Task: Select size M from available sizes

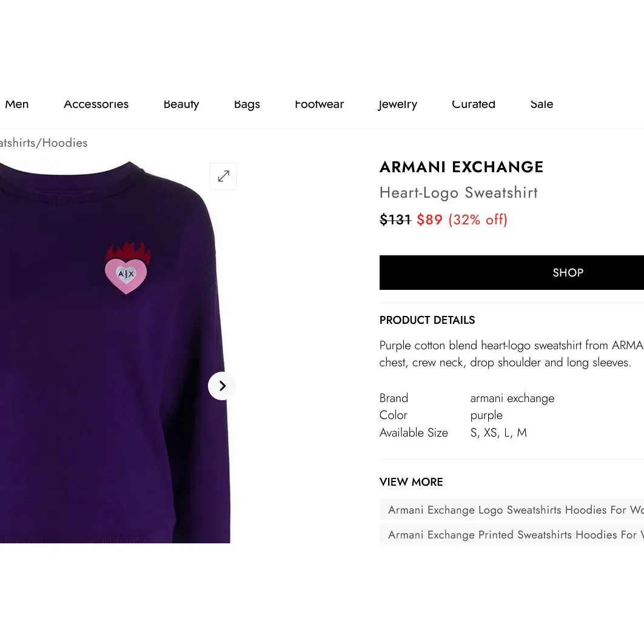Action: click(522, 432)
